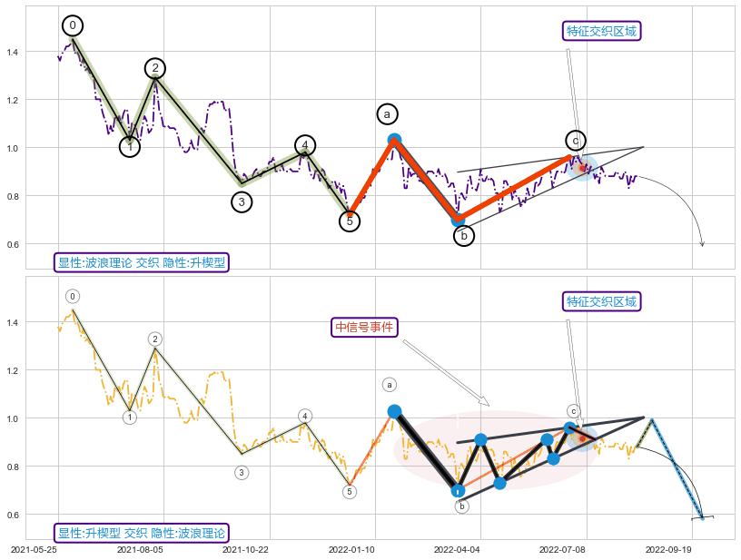Click the 显性:波浪理论 交织 隐性:升楔型 label
This screenshot has height=560, width=741.
click(142, 262)
